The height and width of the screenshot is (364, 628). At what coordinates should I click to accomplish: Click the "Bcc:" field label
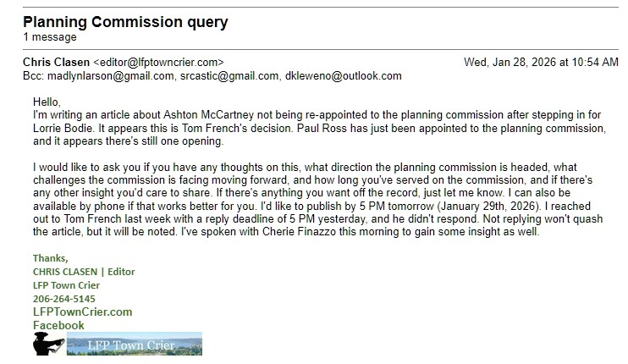point(34,75)
